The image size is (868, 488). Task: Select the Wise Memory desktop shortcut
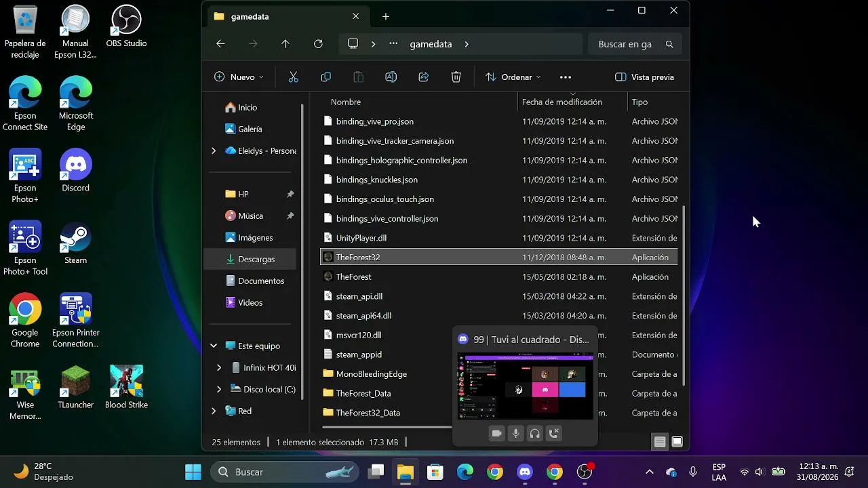[25, 393]
